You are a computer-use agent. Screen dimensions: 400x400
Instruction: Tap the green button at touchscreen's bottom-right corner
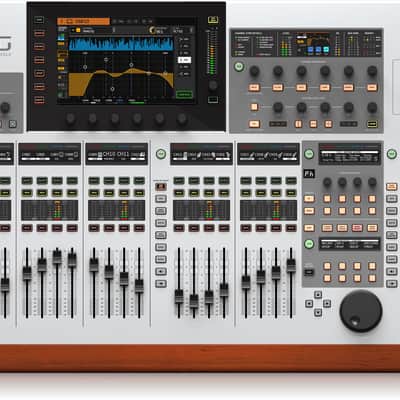click(184, 95)
